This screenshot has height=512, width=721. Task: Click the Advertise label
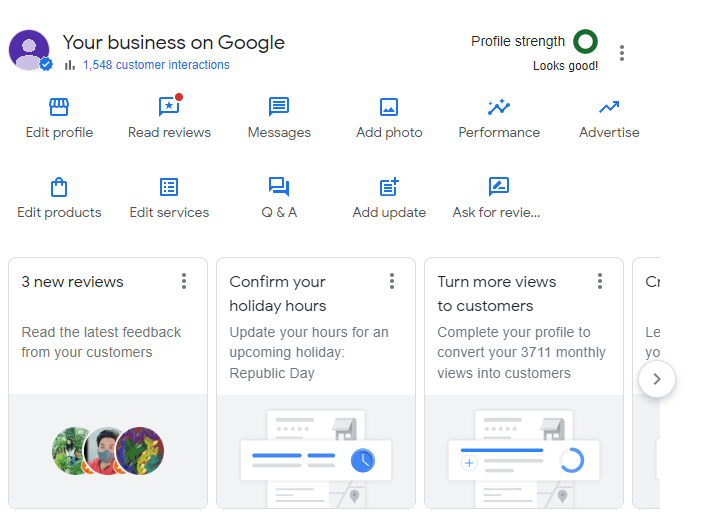609,132
